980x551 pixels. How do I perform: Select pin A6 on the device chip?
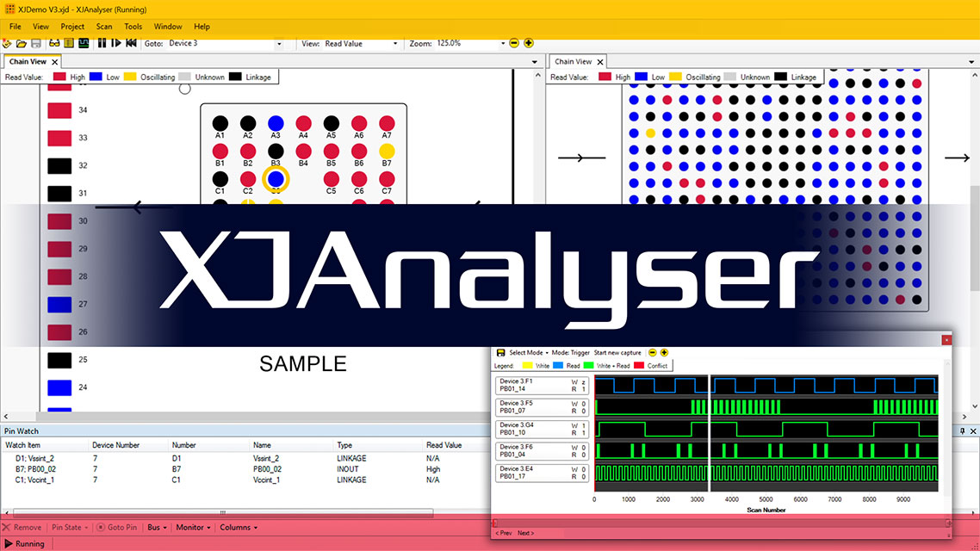point(359,124)
